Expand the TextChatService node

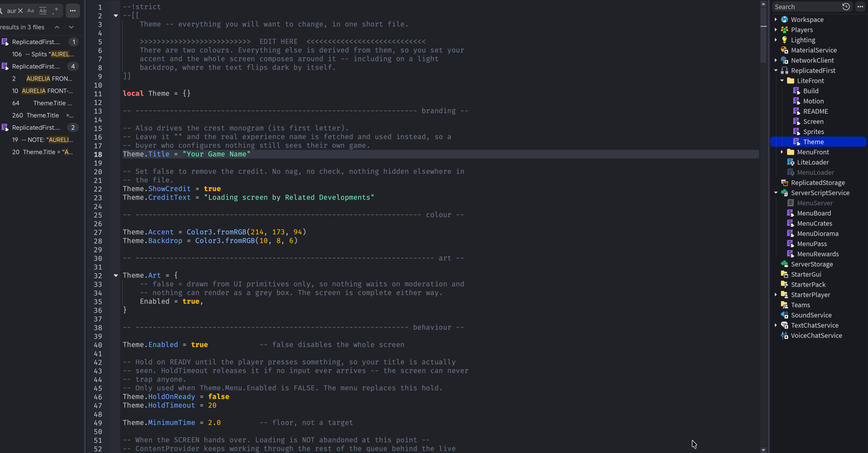[776, 326]
